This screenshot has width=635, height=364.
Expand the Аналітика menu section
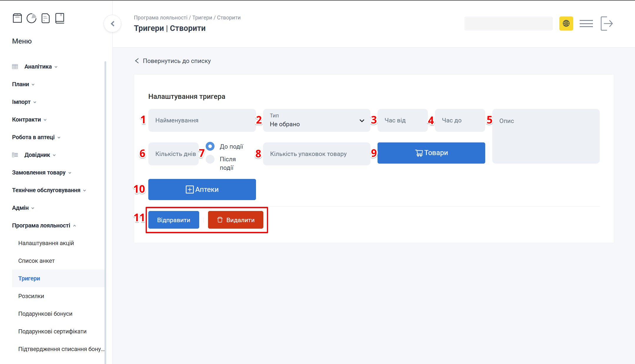tap(38, 67)
